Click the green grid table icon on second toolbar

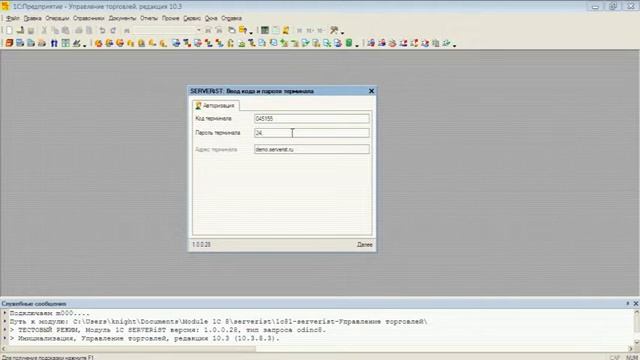(x=65, y=43)
